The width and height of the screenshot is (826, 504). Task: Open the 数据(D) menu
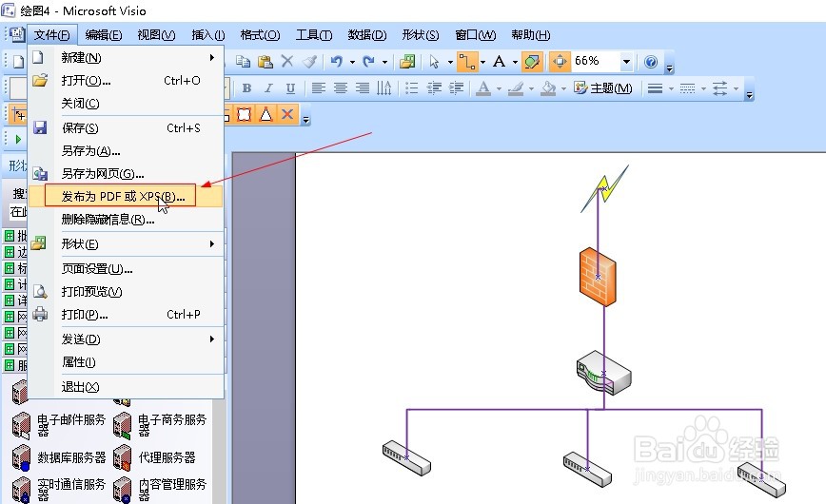click(367, 35)
